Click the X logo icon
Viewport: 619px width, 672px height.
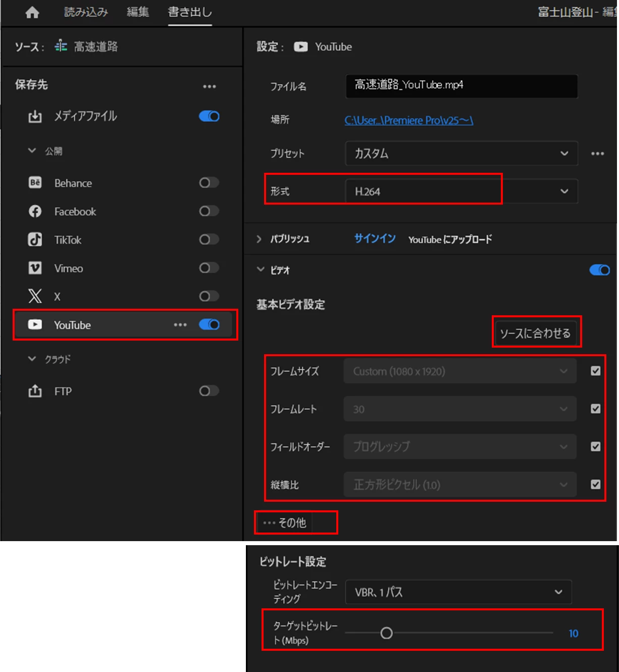35,296
